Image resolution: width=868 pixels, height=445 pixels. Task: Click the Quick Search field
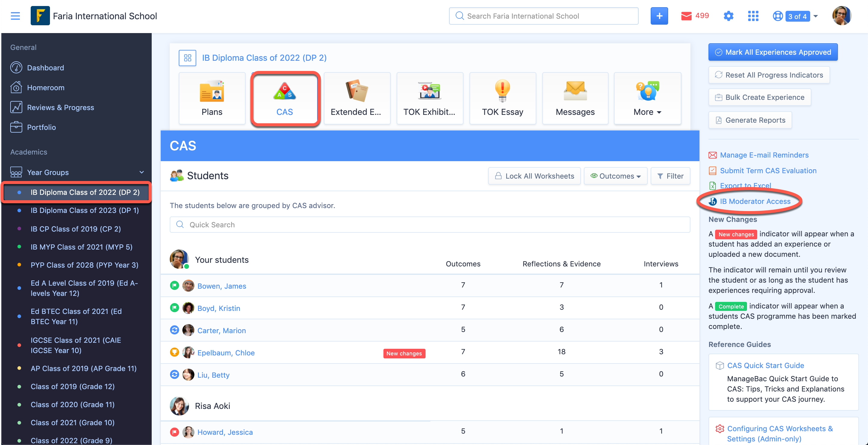pos(429,225)
